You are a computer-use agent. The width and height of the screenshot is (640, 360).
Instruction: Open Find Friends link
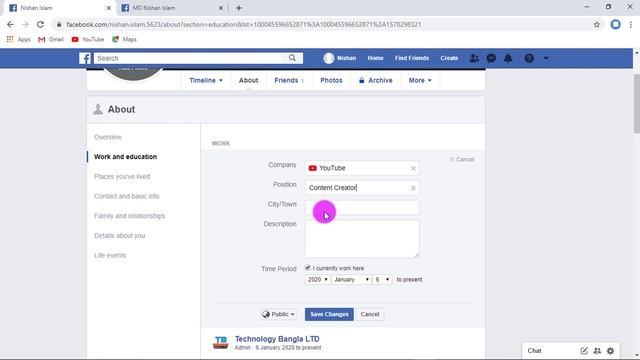412,58
